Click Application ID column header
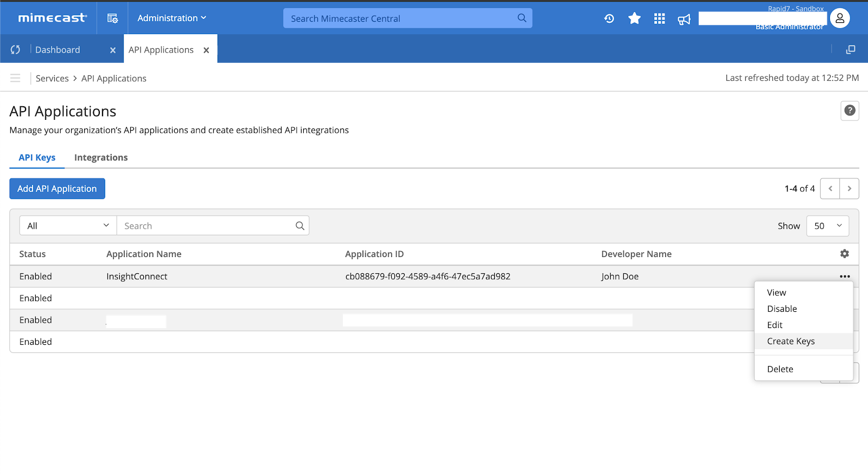Viewport: 868px width, 475px height. point(374,254)
